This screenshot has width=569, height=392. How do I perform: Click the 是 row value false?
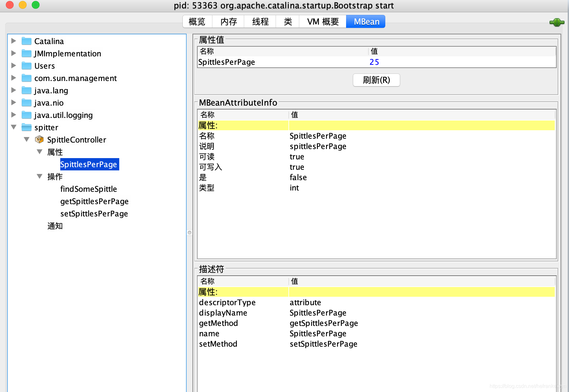point(298,177)
